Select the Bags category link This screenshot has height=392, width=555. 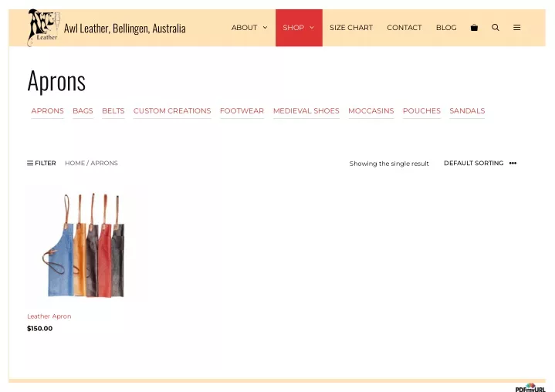tap(83, 111)
